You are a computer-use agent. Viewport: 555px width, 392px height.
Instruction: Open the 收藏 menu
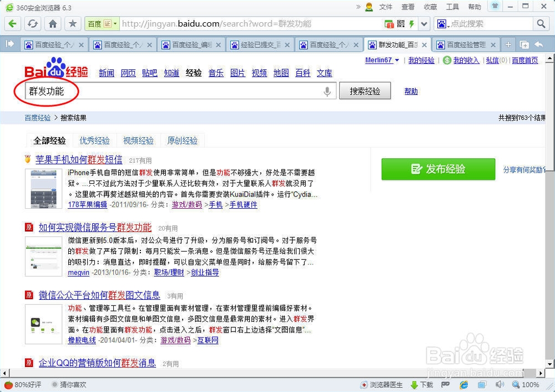430,7
